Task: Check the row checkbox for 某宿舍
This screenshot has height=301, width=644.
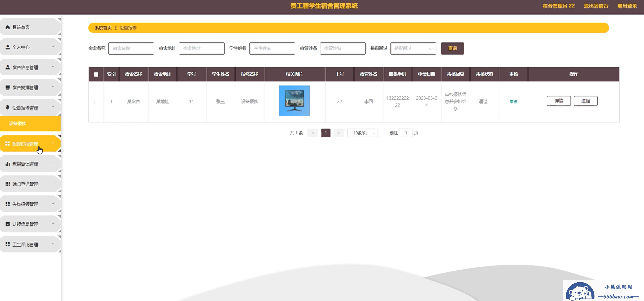Action: [96, 102]
